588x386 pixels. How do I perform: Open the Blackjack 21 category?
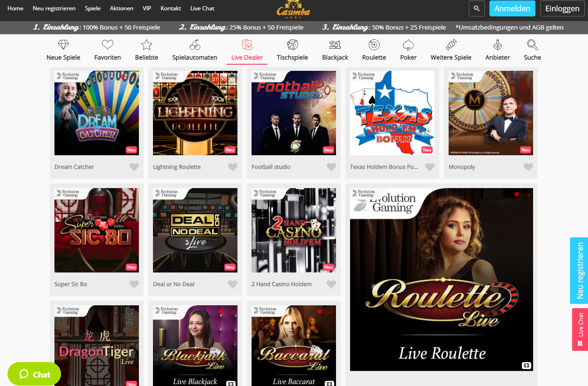[x=335, y=51]
